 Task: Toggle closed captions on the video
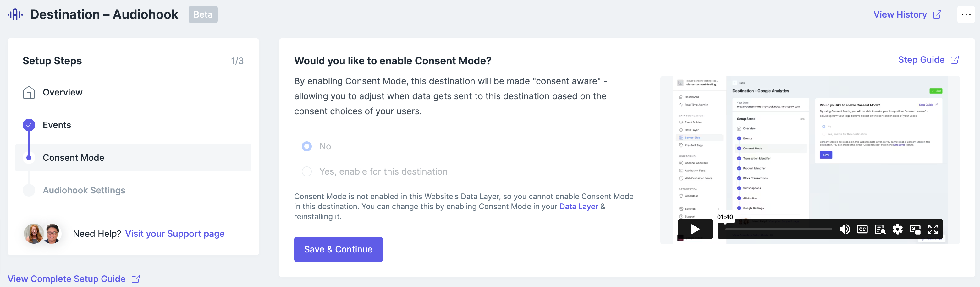[x=862, y=229]
